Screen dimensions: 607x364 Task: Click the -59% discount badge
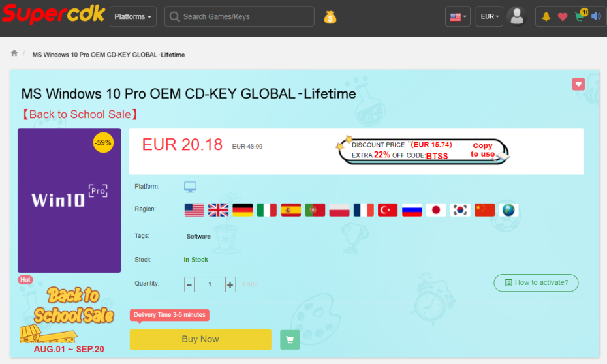click(x=103, y=142)
